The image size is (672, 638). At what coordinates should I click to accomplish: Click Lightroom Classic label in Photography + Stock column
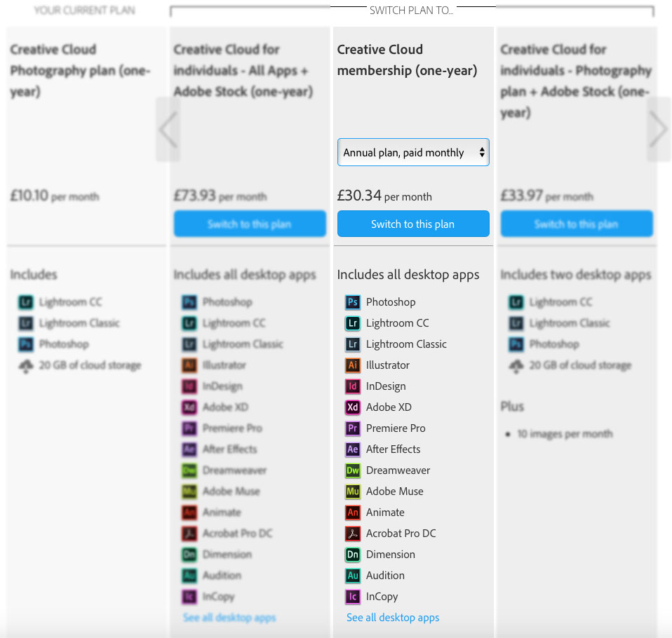[x=570, y=323]
